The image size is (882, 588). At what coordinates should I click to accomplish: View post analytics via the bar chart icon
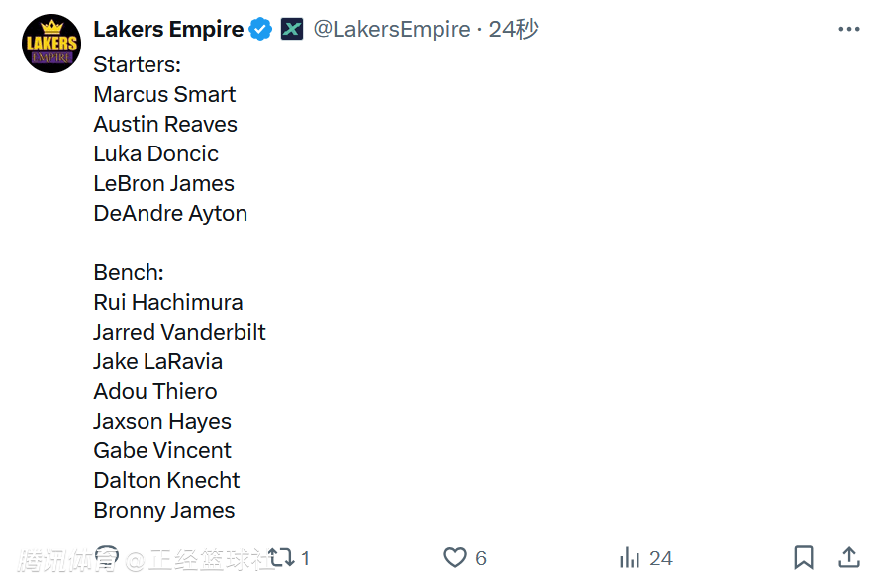(x=630, y=558)
